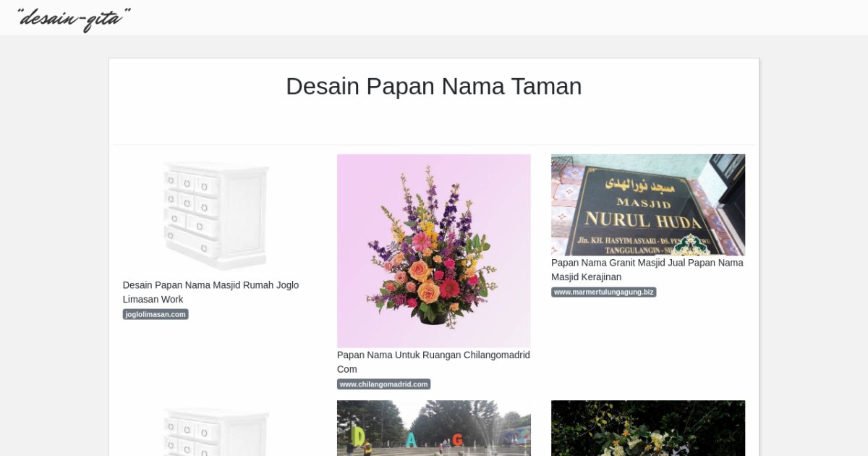
Task: Click the yellow letter D in fountain photo
Action: (359, 436)
